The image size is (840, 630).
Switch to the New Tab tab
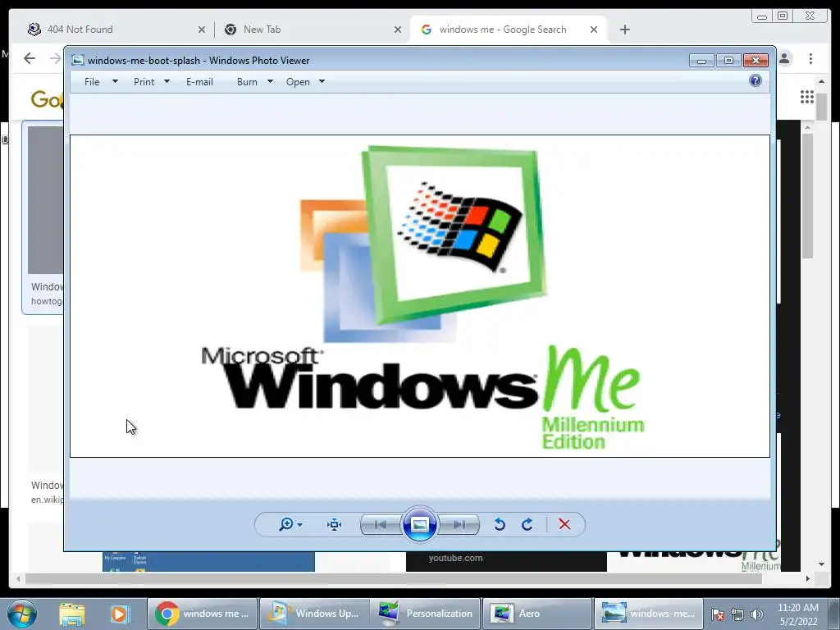(x=311, y=30)
